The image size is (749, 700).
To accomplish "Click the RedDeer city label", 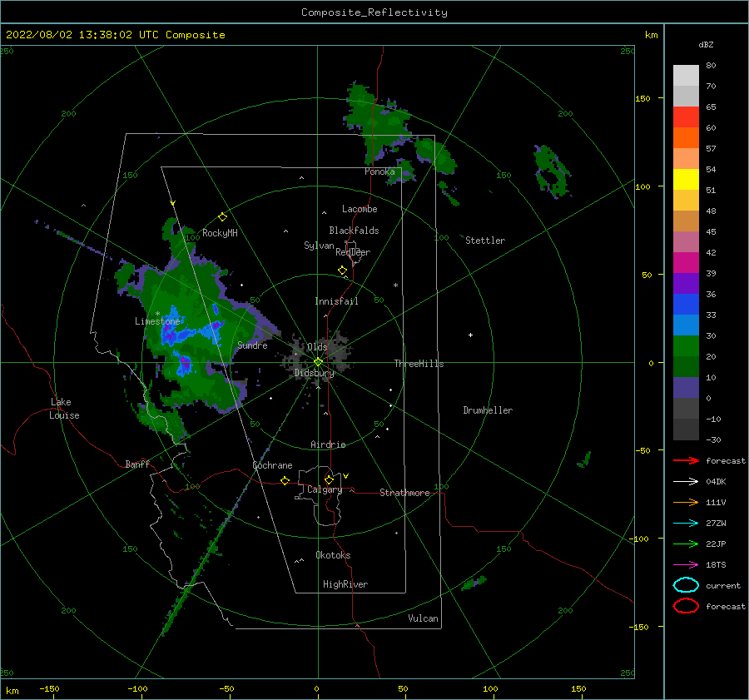I will (353, 252).
